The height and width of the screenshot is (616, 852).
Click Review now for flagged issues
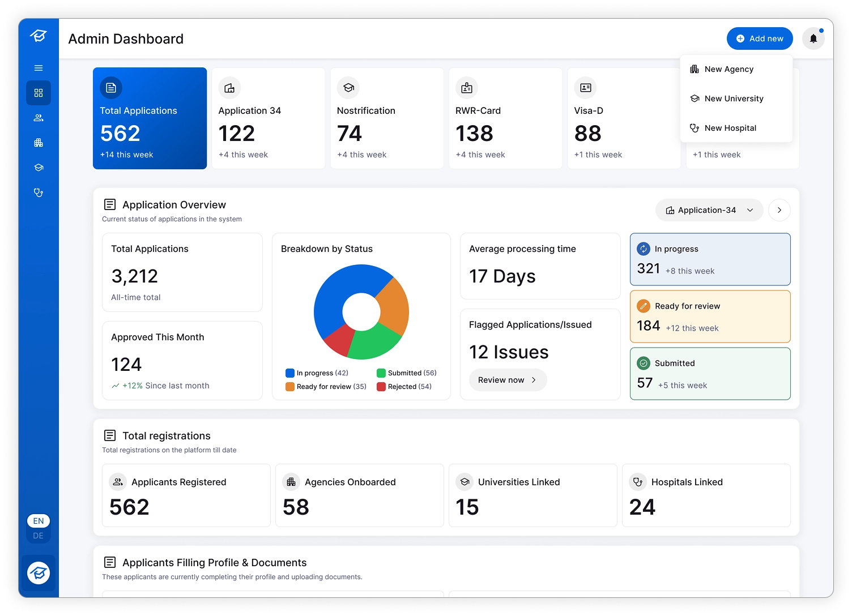pyautogui.click(x=508, y=380)
